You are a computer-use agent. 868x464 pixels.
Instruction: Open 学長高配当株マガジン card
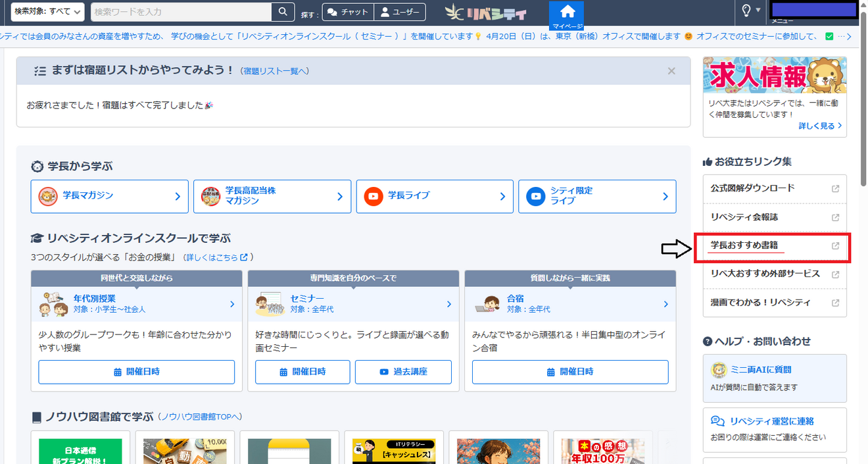coord(272,196)
